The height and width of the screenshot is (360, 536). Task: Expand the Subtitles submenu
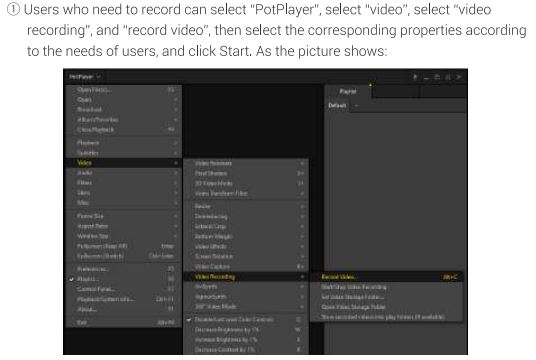[x=124, y=153]
